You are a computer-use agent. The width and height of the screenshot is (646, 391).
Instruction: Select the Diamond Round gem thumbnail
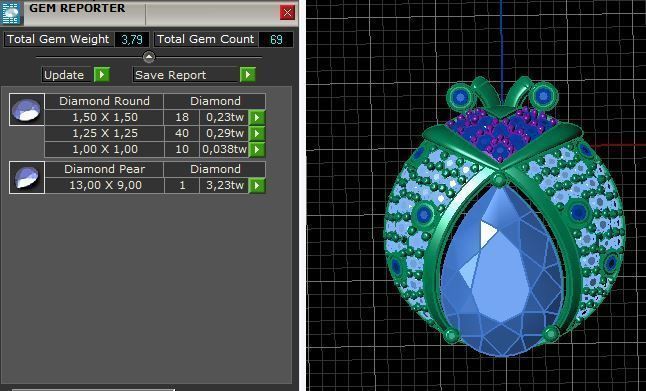tap(27, 109)
